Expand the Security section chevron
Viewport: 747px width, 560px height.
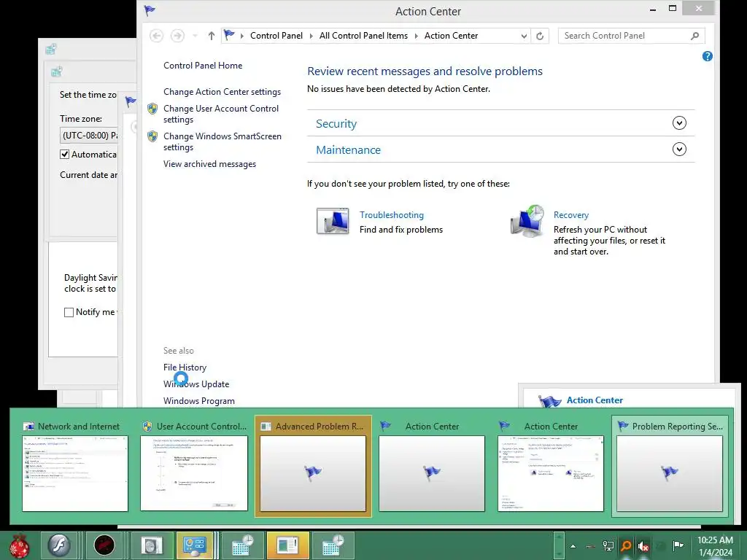click(679, 123)
